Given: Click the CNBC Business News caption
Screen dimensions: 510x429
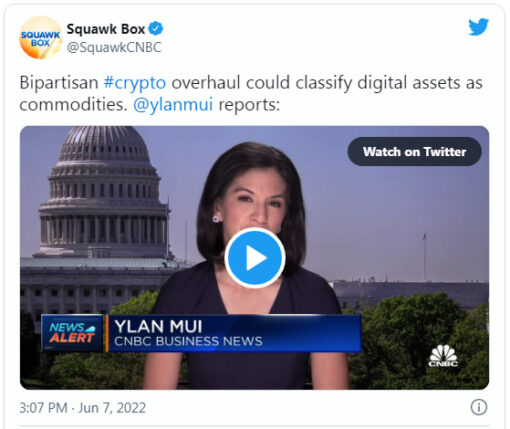Looking at the screenshot, I should click(188, 341).
